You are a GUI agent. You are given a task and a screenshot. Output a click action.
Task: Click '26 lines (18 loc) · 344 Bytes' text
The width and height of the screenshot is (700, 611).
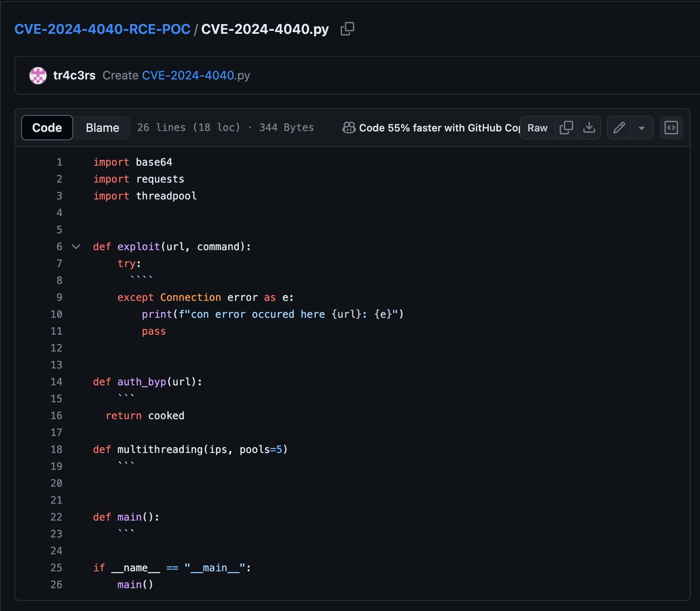225,128
